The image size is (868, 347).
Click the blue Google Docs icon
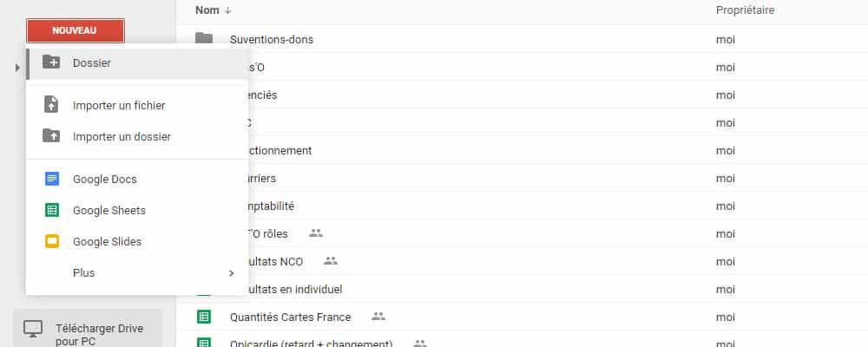52,179
